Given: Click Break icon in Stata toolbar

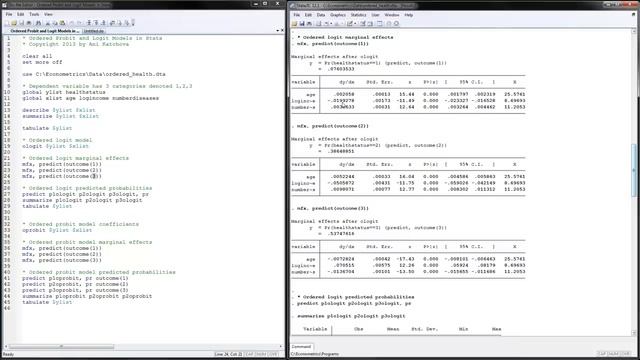Looking at the screenshot, I should click(x=396, y=24).
